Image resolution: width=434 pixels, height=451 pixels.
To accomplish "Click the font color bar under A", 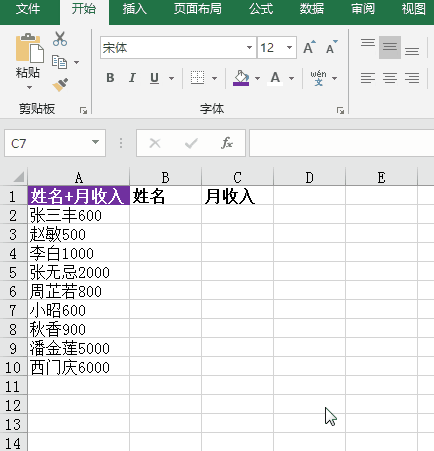I will point(275,84).
